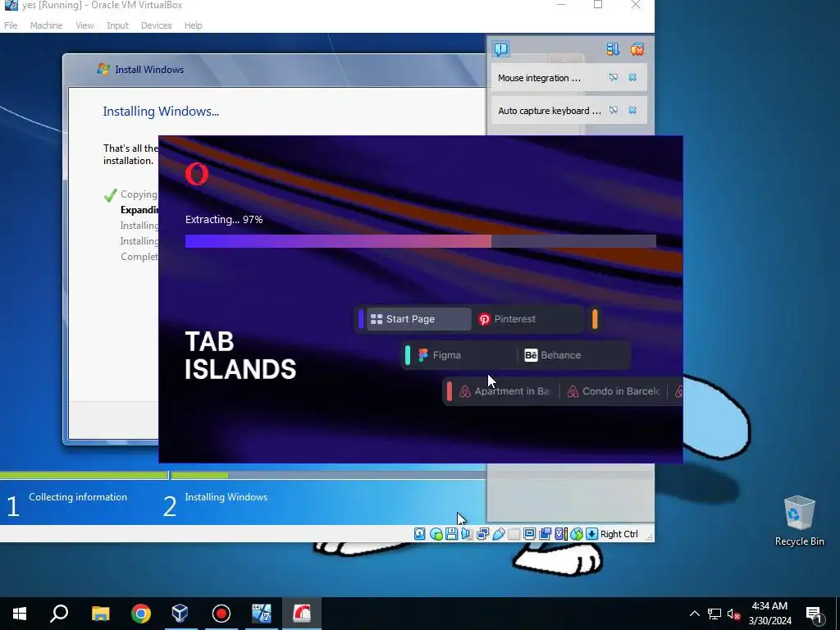Switch to the Opera installer taskbar icon
The width and height of the screenshot is (840, 630).
point(302,614)
